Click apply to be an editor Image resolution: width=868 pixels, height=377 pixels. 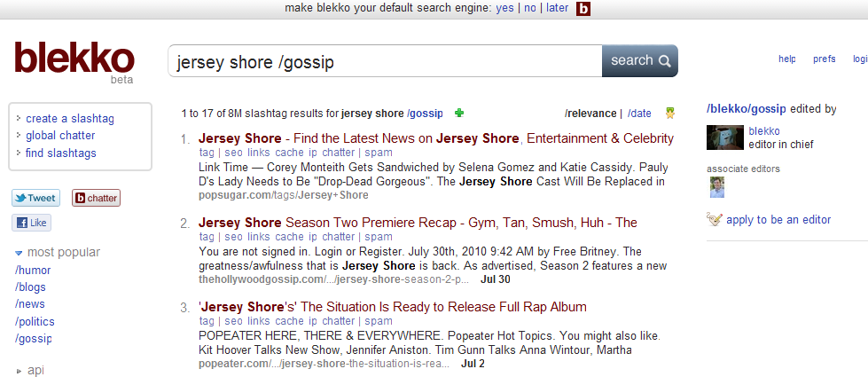[778, 219]
